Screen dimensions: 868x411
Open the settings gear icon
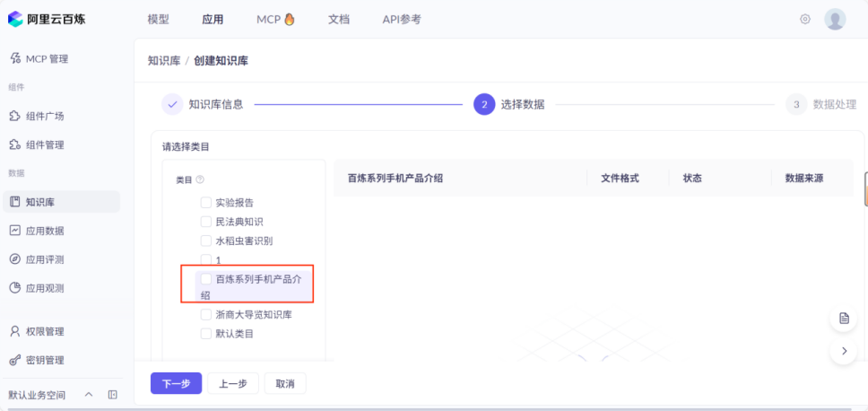point(805,20)
